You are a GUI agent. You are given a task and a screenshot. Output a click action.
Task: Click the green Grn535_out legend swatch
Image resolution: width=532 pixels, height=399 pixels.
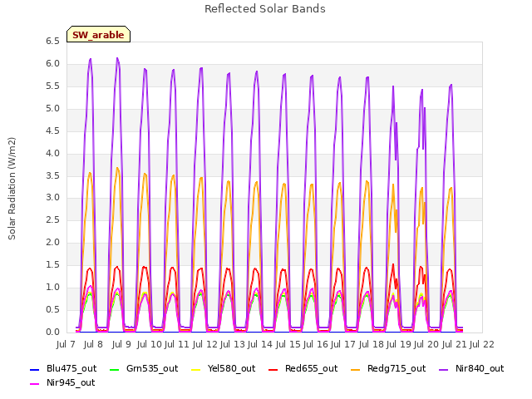click(x=115, y=369)
